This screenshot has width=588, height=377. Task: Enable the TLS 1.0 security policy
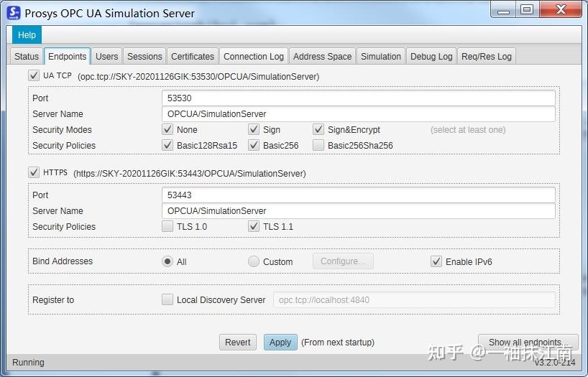click(167, 227)
